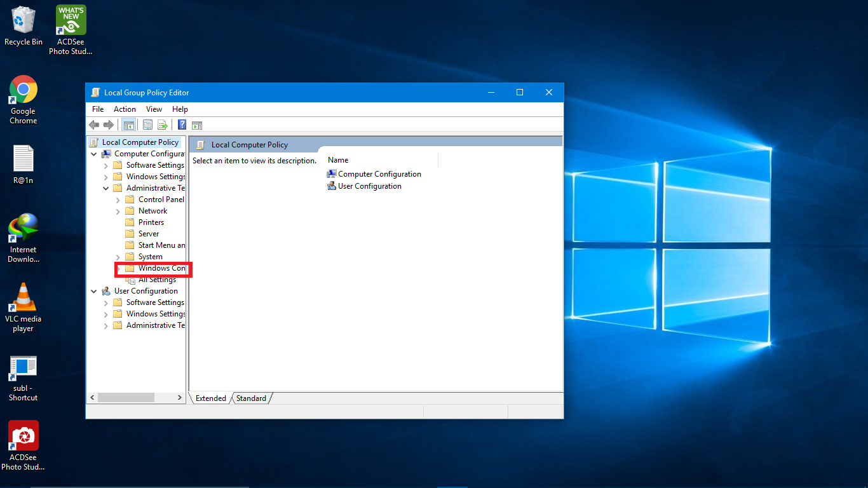868x488 pixels.
Task: Click the Properties toolbar icon
Action: (x=147, y=125)
